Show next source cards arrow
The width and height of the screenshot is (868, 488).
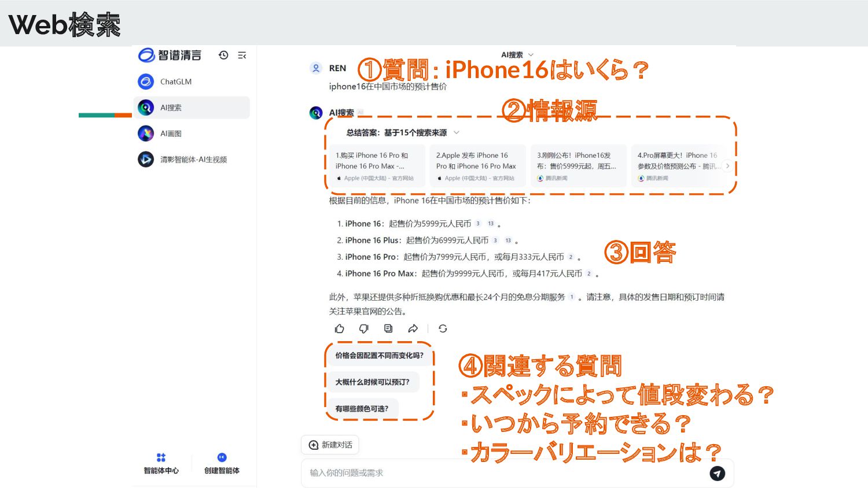[x=727, y=166]
